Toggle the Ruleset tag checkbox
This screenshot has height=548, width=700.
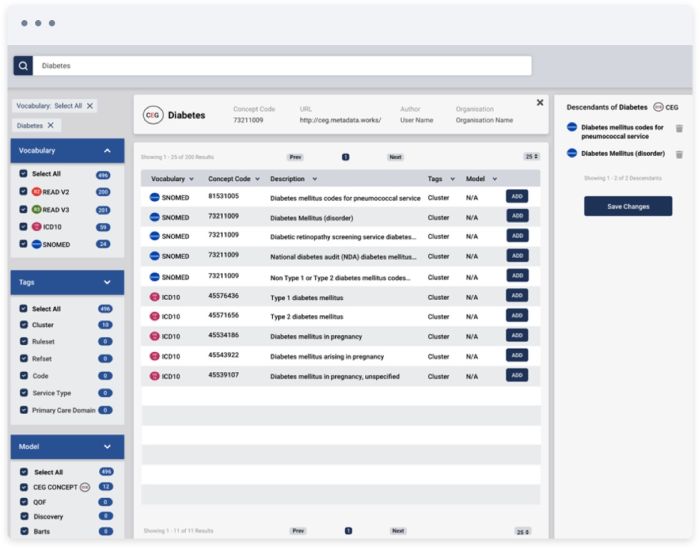click(24, 341)
